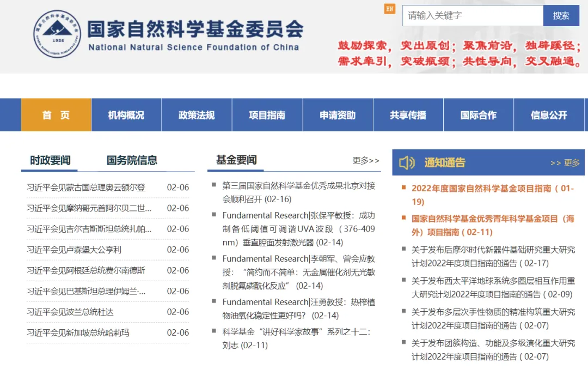This screenshot has width=588, height=369.
Task: Open the 通知通告 section title
Action: 445,162
